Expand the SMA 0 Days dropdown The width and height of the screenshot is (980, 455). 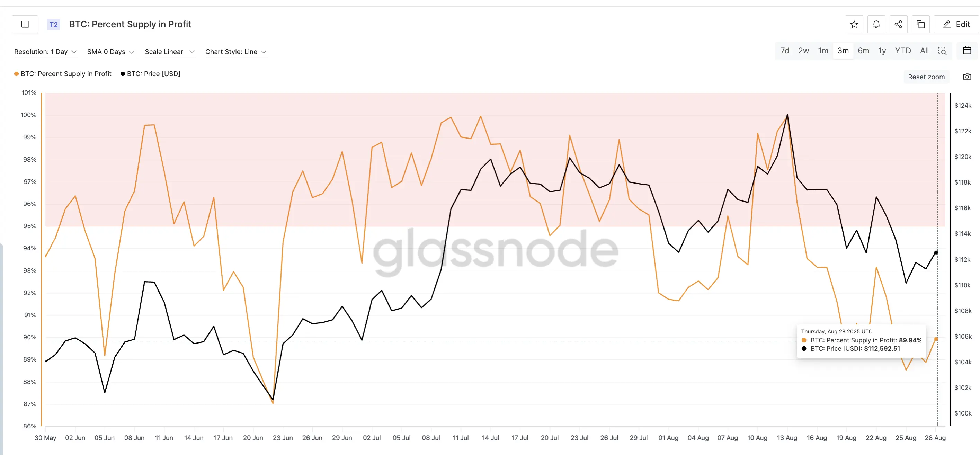[x=110, y=52]
